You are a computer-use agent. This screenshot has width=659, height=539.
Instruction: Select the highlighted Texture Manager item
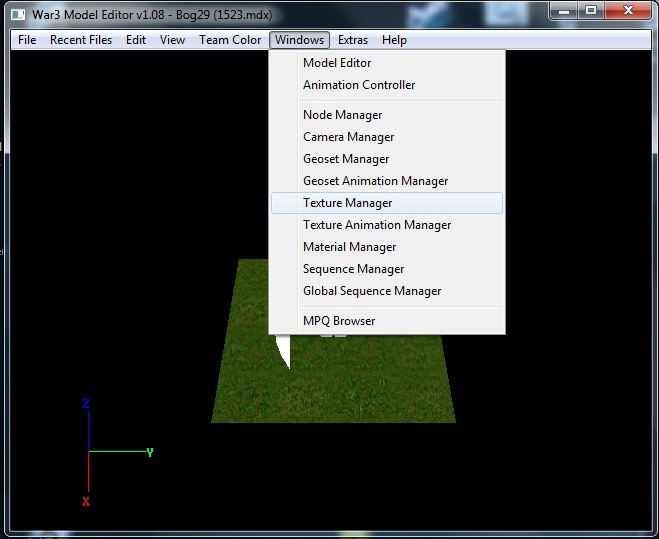pos(387,203)
